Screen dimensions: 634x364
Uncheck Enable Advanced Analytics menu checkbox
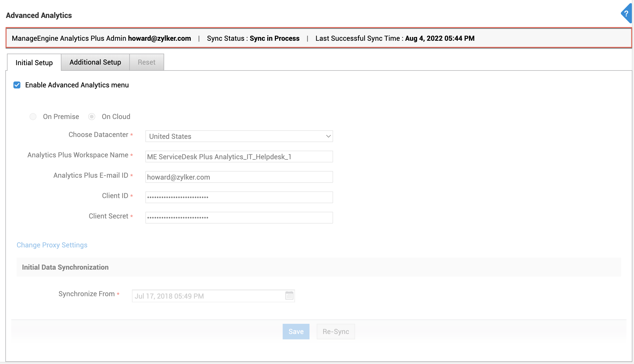coord(17,85)
